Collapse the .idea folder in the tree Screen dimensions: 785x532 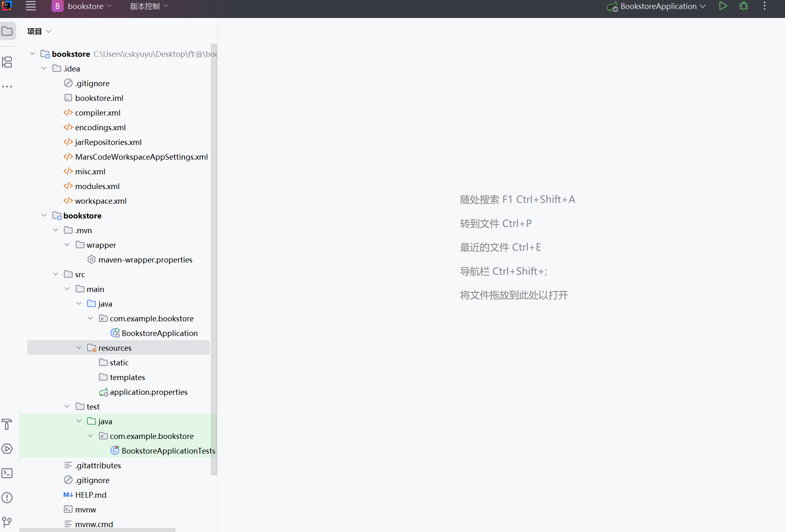[44, 68]
